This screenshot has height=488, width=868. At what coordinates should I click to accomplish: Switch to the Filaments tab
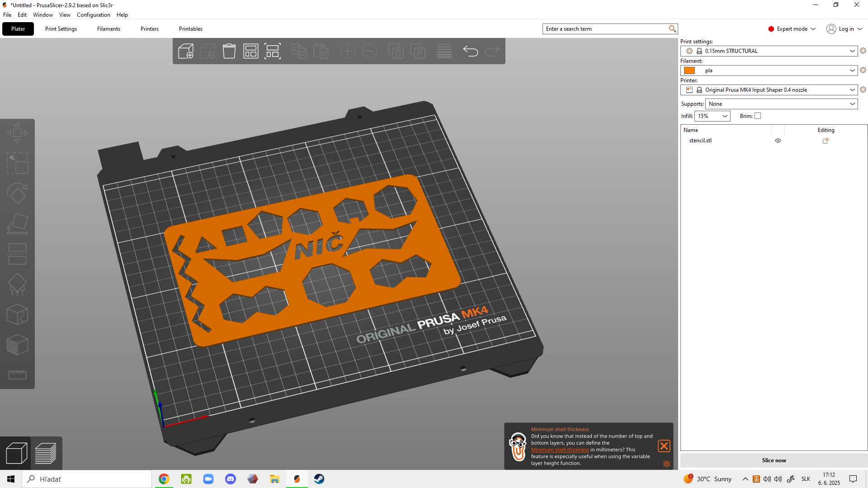[108, 29]
